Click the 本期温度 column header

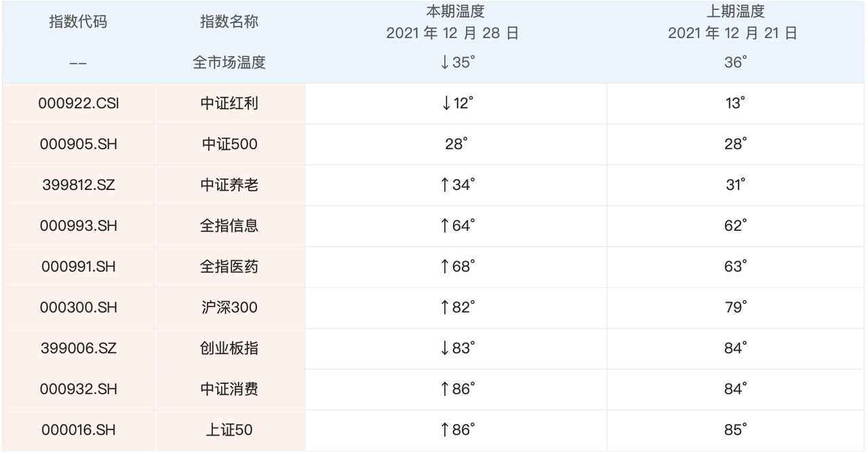pos(455,12)
